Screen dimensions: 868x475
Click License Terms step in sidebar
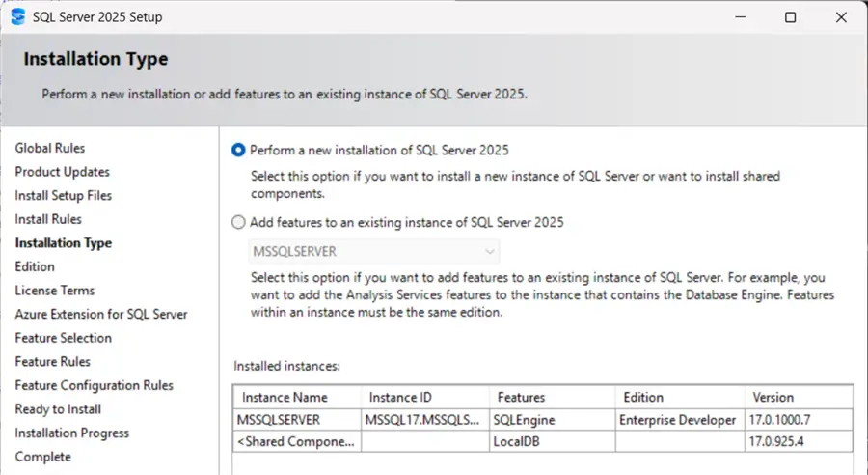55,291
